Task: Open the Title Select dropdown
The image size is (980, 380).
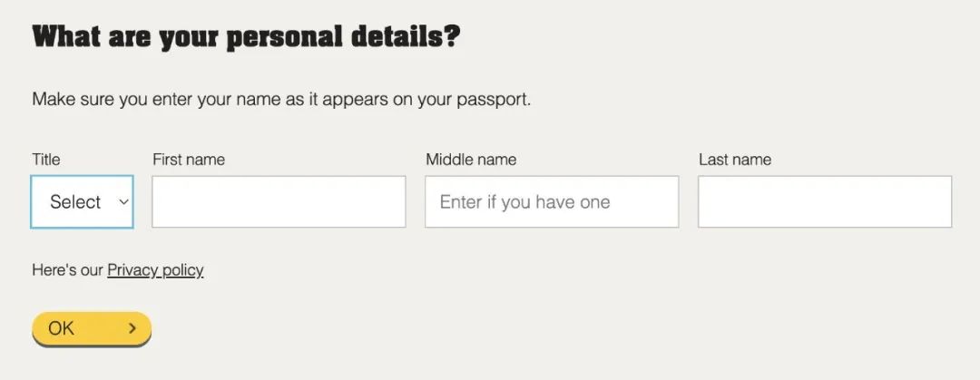Action: coord(82,202)
